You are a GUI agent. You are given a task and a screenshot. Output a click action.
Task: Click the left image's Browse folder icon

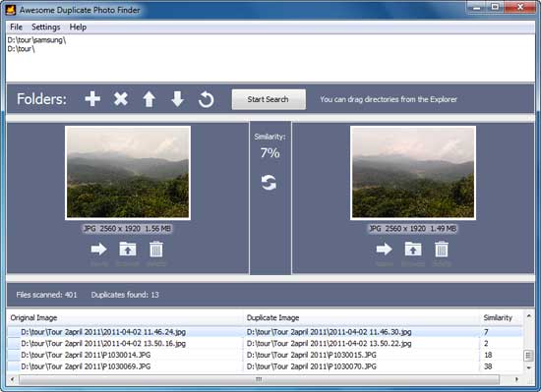point(128,249)
